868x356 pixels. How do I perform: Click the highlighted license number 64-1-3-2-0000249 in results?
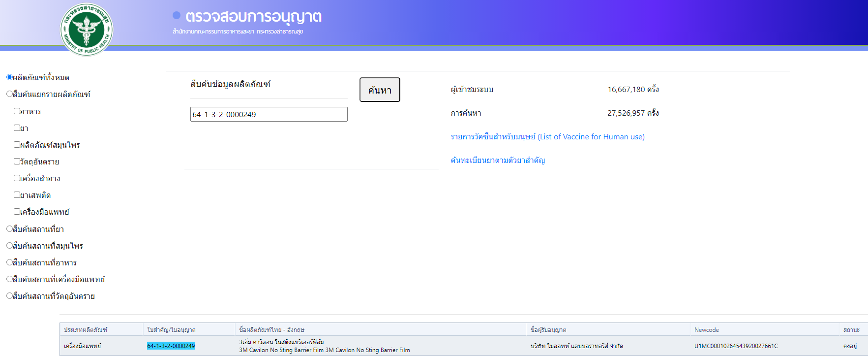(x=171, y=346)
